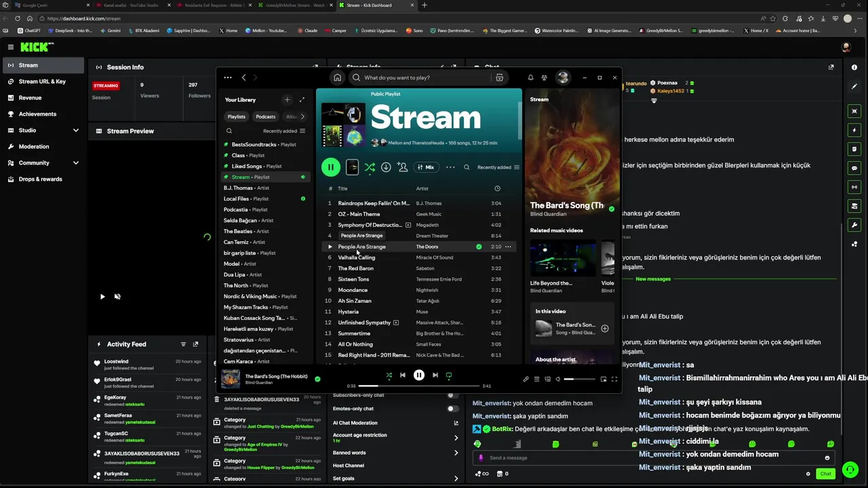
Task: Enter Spotify full screen mode
Action: pyautogui.click(x=614, y=380)
